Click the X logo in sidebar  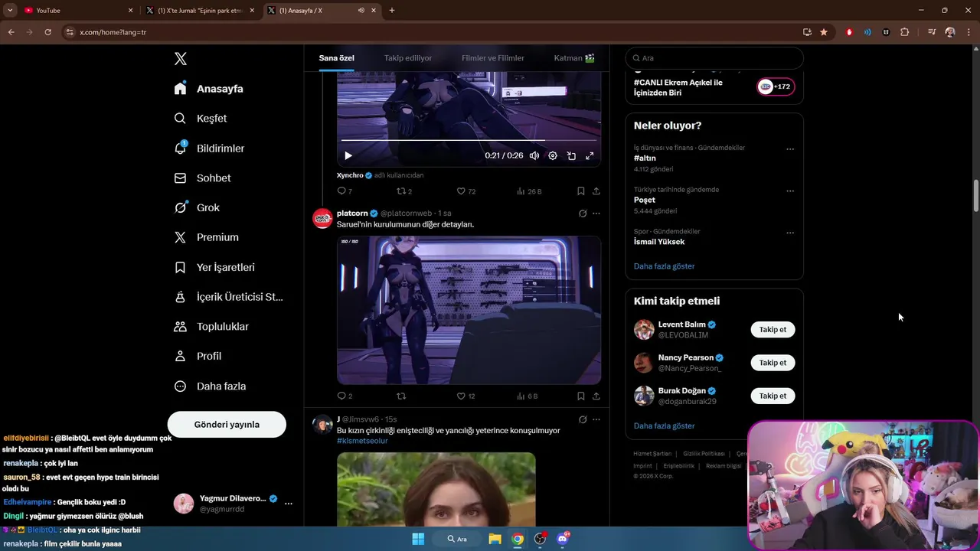coord(181,59)
